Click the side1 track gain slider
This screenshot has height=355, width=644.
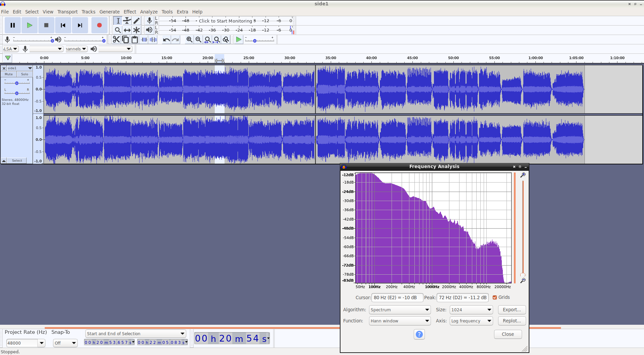[x=17, y=83]
